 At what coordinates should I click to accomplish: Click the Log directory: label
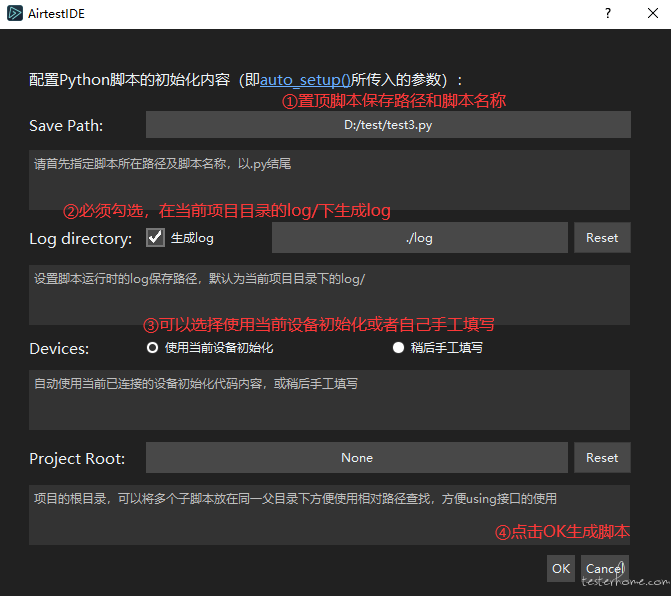[80, 239]
